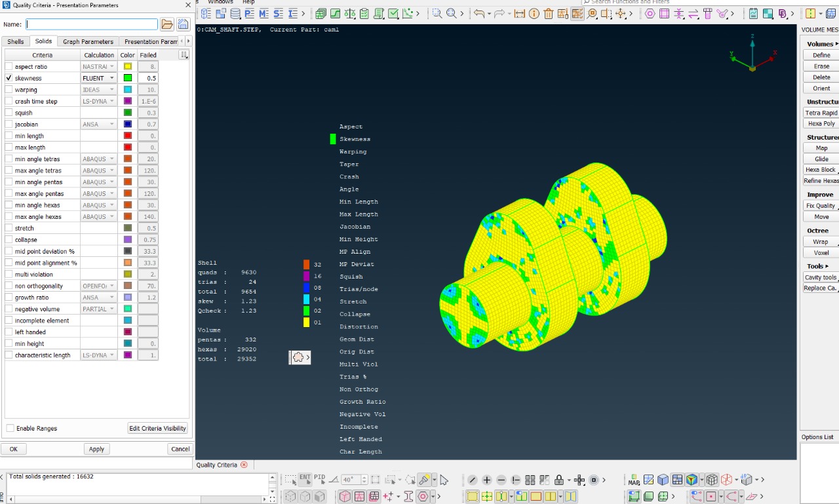Check the growth ratio checkbox
This screenshot has width=839, height=504.
tap(9, 298)
